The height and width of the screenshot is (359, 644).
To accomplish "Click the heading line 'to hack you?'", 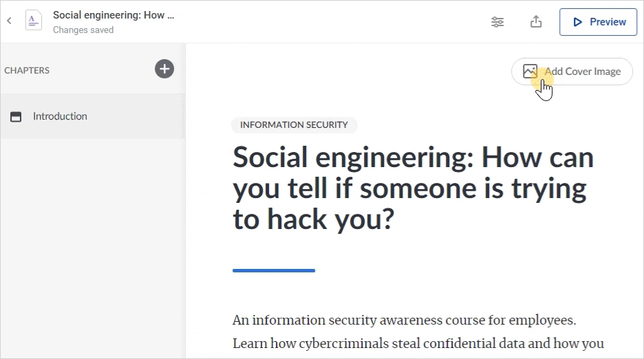I will point(313,219).
